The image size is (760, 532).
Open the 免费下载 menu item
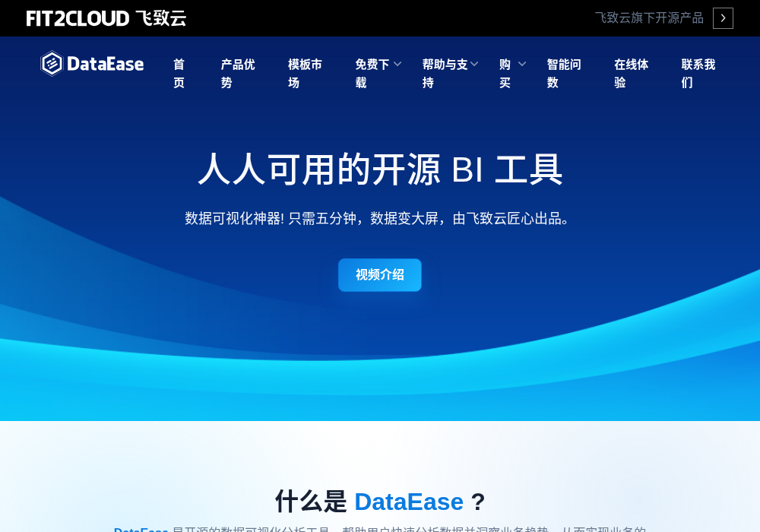[x=372, y=73]
